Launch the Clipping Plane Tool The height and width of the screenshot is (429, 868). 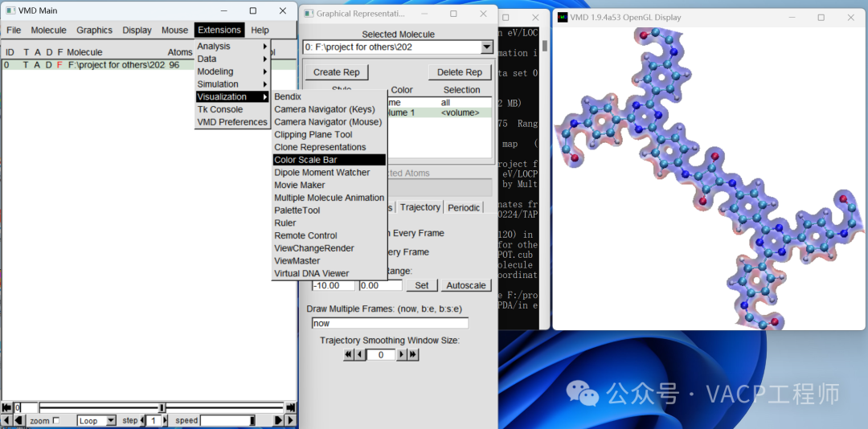coord(330,134)
